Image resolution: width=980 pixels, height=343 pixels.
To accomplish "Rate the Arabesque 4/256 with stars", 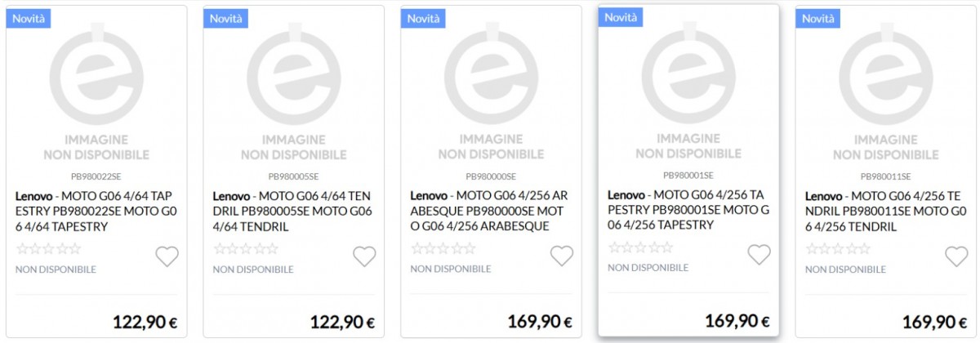I will 443,248.
